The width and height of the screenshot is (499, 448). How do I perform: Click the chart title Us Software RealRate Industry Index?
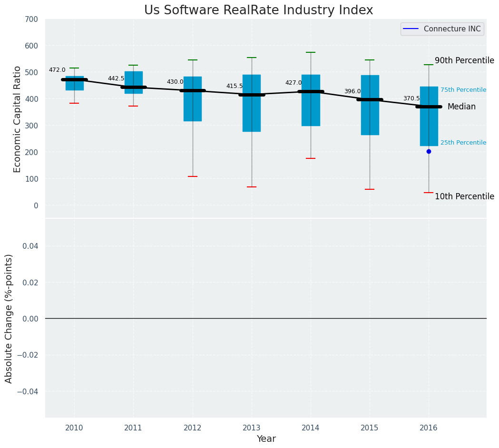pos(259,10)
